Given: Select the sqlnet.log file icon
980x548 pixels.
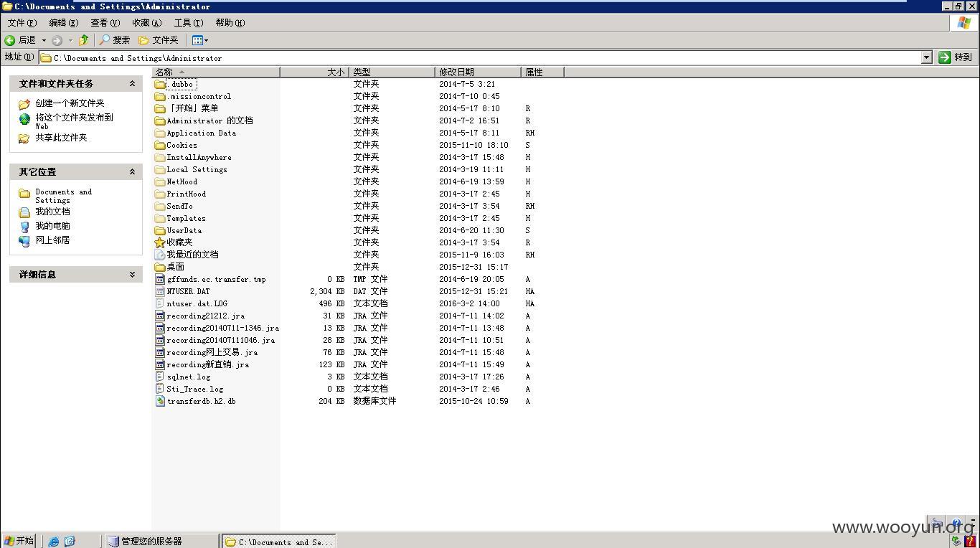Looking at the screenshot, I should (160, 377).
